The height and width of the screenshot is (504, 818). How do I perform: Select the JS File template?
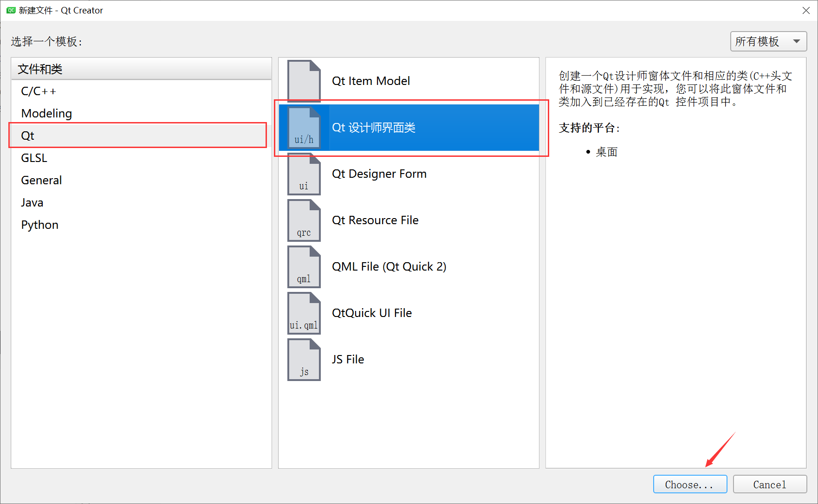[409, 359]
